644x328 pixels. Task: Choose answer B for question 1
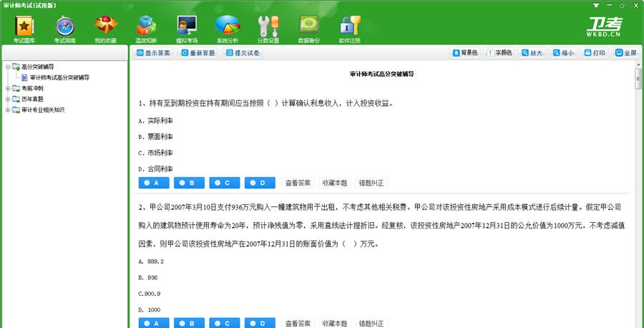[x=190, y=183]
